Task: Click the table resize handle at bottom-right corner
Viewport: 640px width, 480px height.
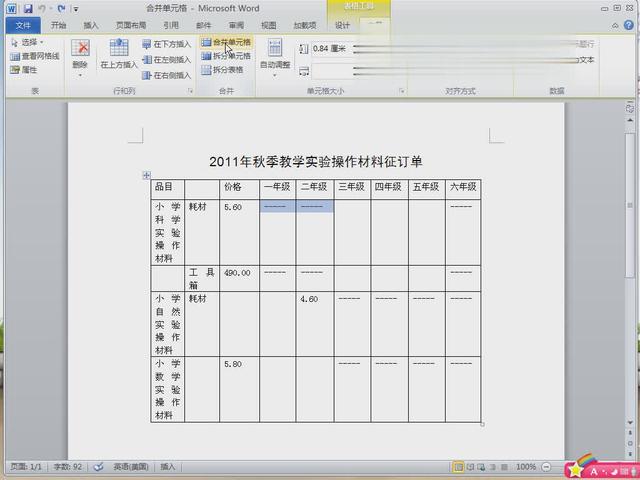Action: 482,424
